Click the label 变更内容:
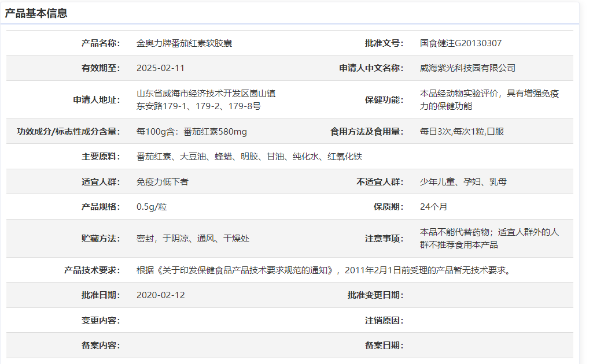The image size is (593, 364). pyautogui.click(x=101, y=320)
